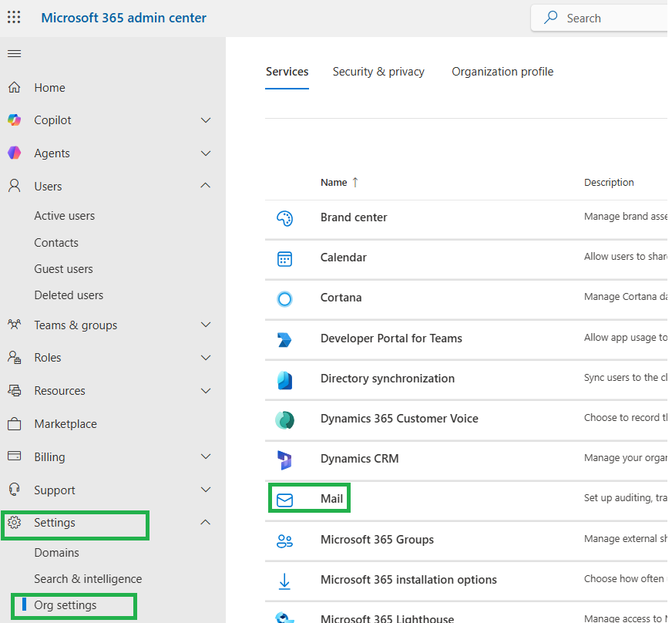Click the Microsoft 365 Lighthouse icon
Image resolution: width=672 pixels, height=623 pixels.
point(284,618)
